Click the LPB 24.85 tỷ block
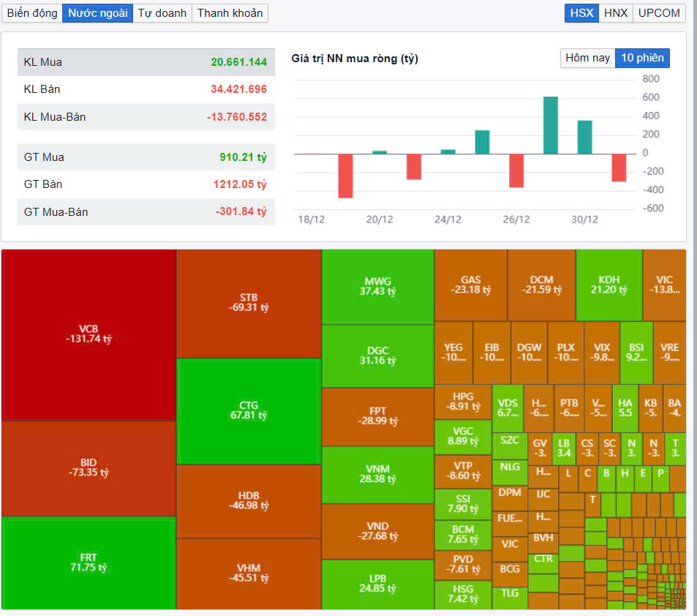The image size is (697, 616). 378,585
